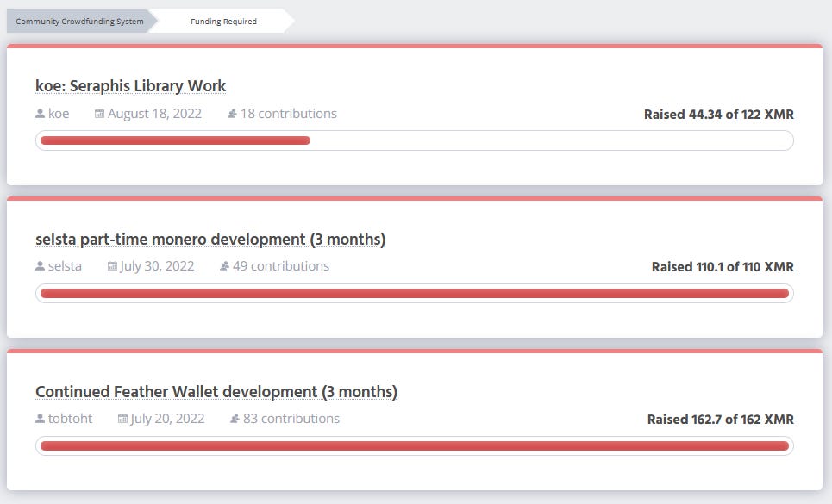Click the calendar icon beside July 30, 2022
This screenshot has width=832, height=504.
pyautogui.click(x=112, y=266)
